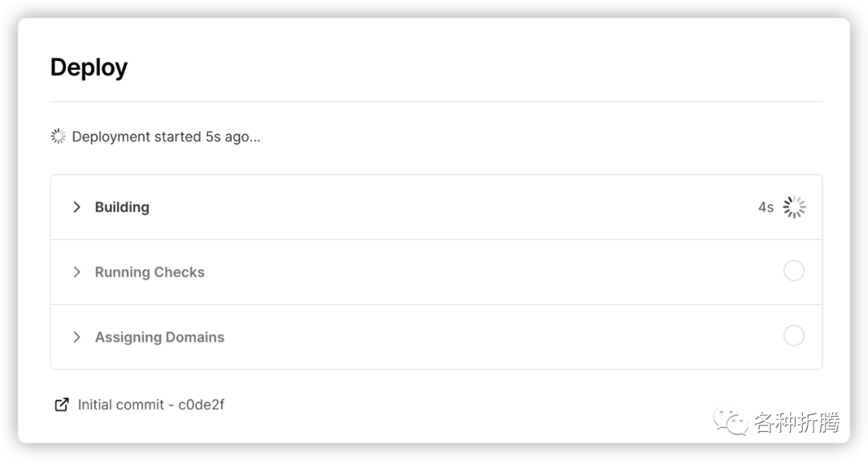Select the Building step label

click(122, 207)
